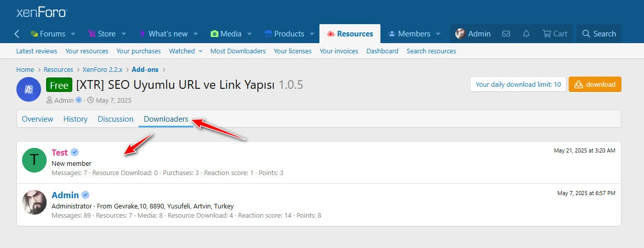The width and height of the screenshot is (644, 248).
Task: Open the Members nav item
Action: click(x=409, y=34)
